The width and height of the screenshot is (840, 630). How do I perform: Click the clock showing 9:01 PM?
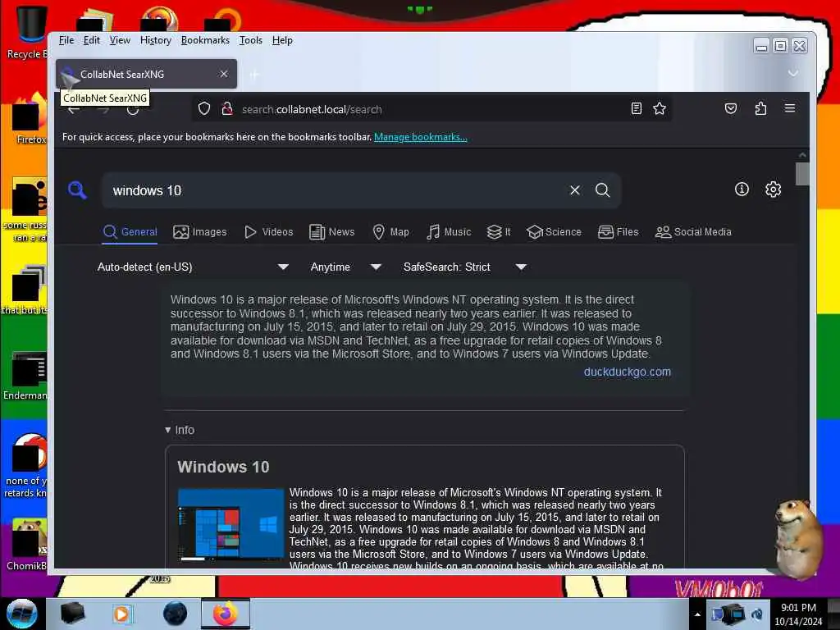[798, 614]
